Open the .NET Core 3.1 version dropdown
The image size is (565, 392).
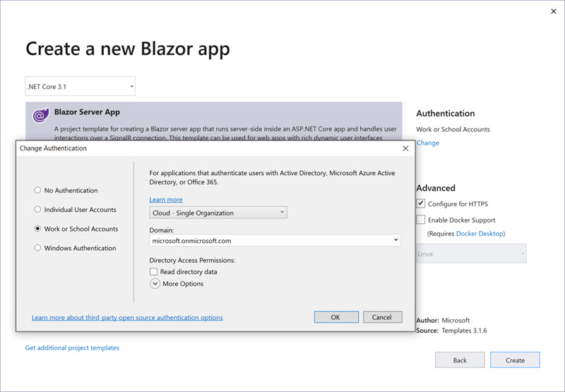pos(80,87)
